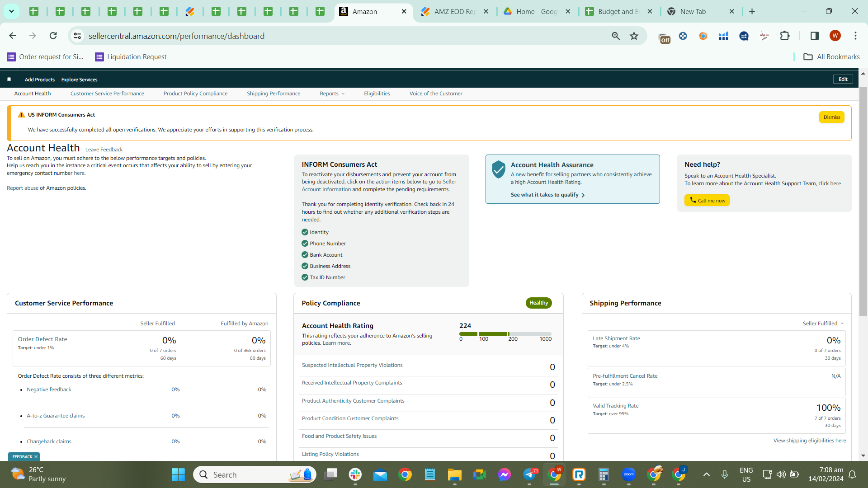This screenshot has width=868, height=488.
Task: Open a new browser tab
Action: point(752,11)
